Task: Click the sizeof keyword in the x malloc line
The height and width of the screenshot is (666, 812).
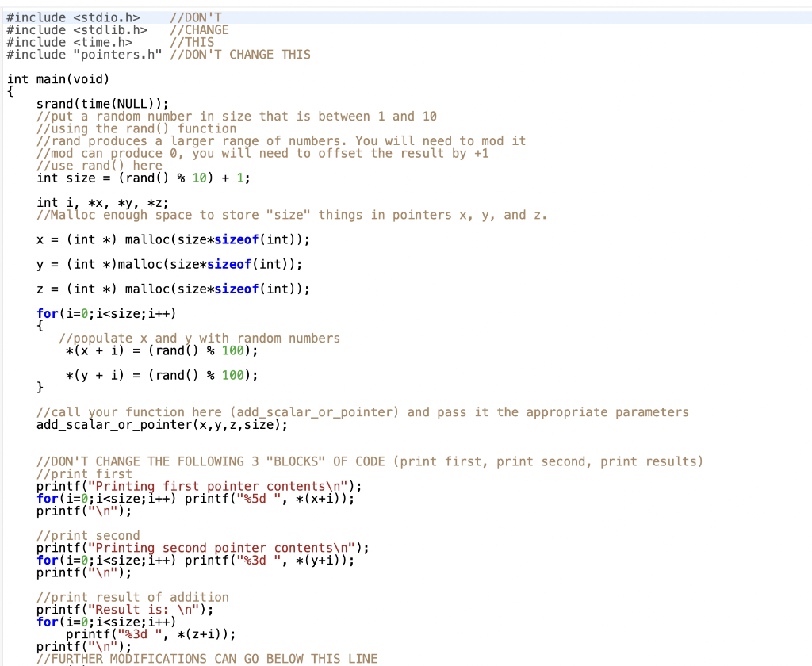Action: pos(236,239)
